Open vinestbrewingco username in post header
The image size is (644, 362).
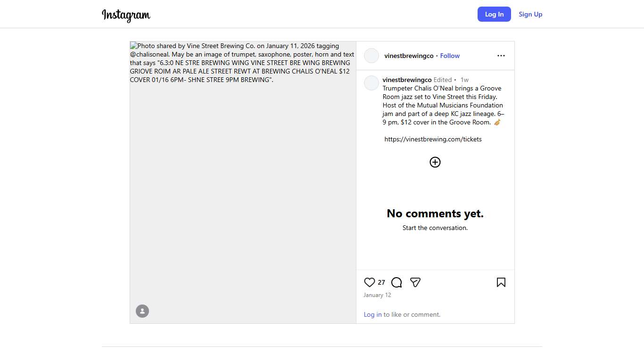409,56
